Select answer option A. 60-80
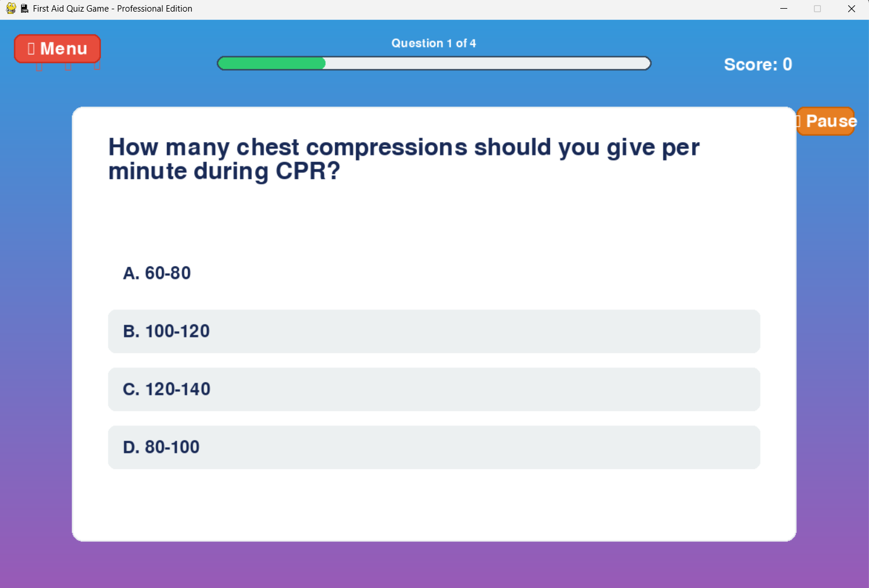869x588 pixels. [x=434, y=273]
